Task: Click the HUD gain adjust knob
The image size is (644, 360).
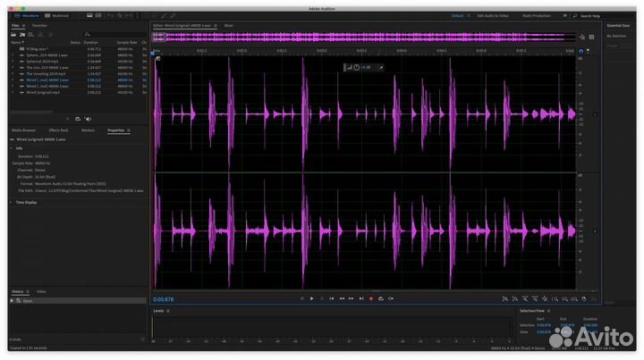Action: [x=357, y=67]
